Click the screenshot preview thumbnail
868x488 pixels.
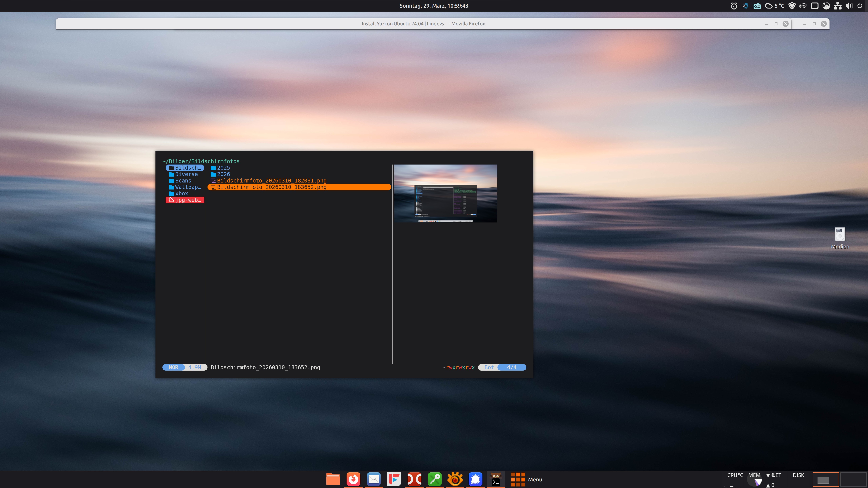point(446,193)
